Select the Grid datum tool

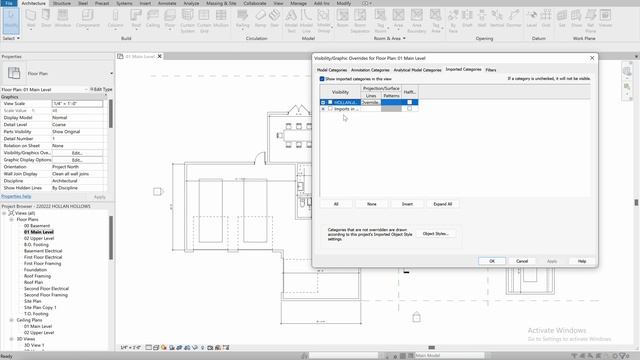click(x=546, y=19)
